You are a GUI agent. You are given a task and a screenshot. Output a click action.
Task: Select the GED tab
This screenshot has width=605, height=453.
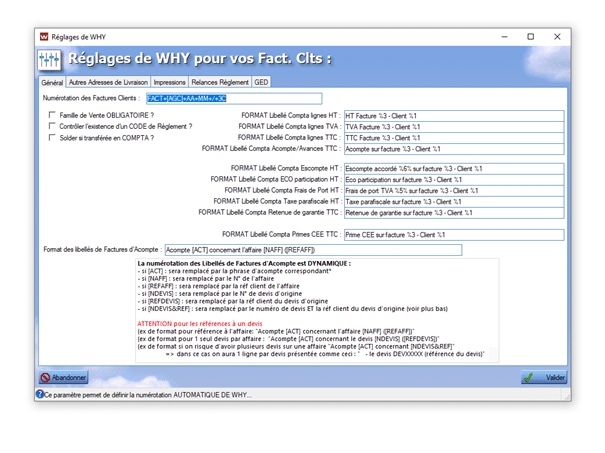pyautogui.click(x=261, y=82)
